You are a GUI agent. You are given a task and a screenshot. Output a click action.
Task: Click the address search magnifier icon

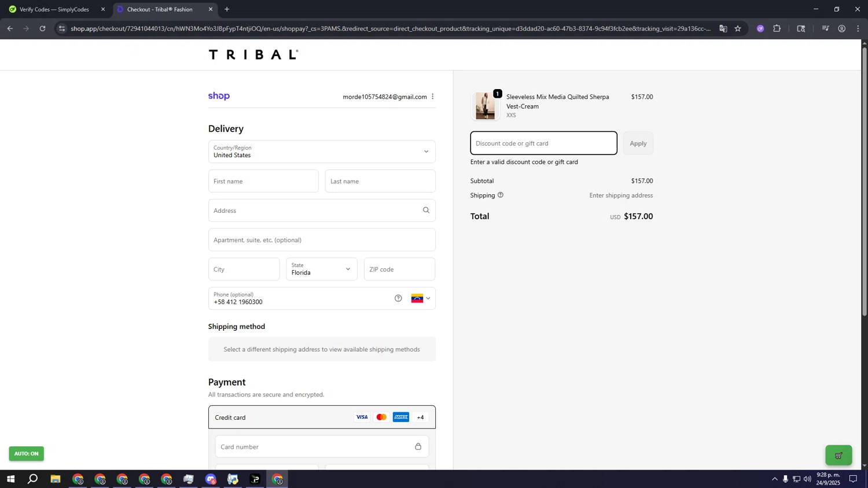point(426,210)
